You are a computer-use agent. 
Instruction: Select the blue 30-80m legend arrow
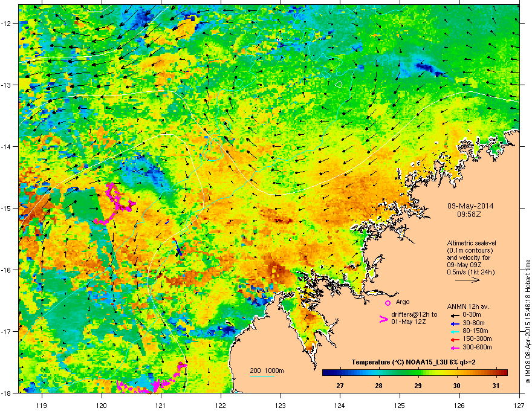(454, 323)
